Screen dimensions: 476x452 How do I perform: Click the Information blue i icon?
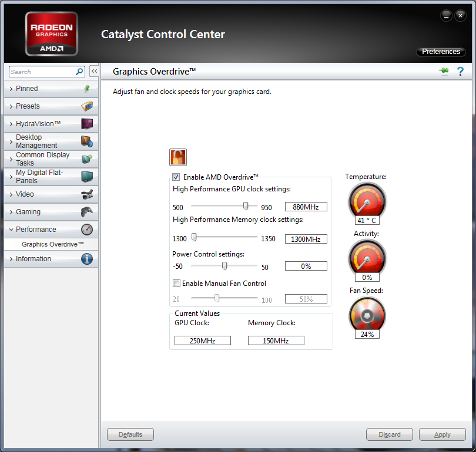coord(87,259)
